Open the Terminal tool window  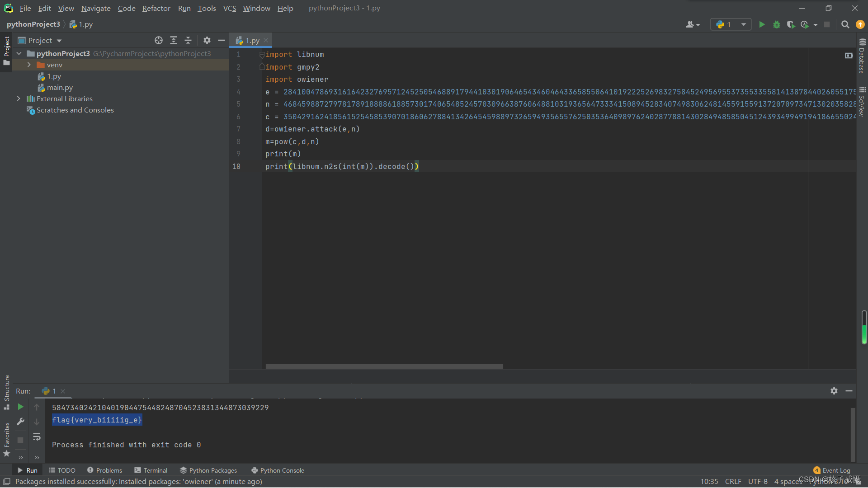tap(151, 470)
